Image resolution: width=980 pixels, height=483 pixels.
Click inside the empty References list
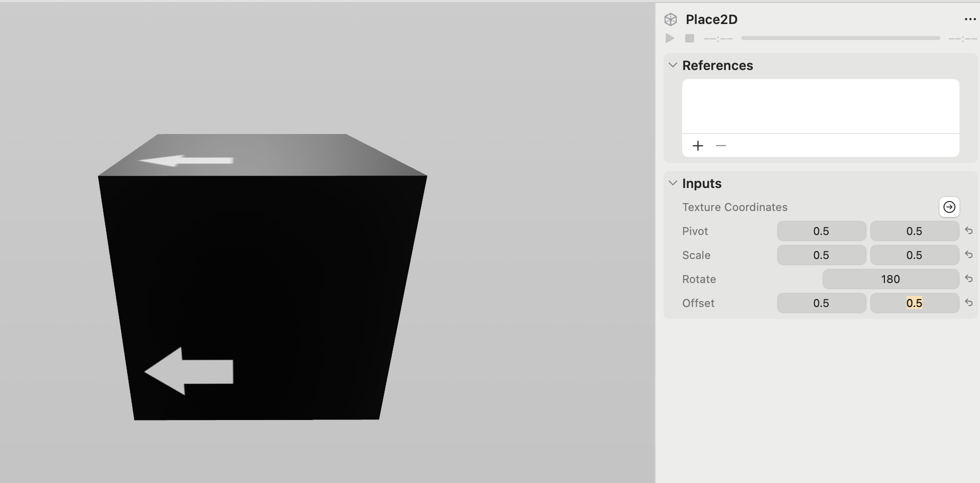[820, 106]
